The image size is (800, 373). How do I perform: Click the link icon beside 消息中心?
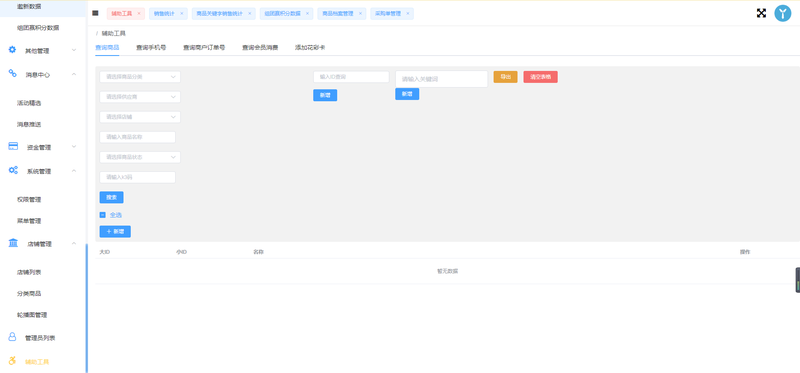(13, 73)
